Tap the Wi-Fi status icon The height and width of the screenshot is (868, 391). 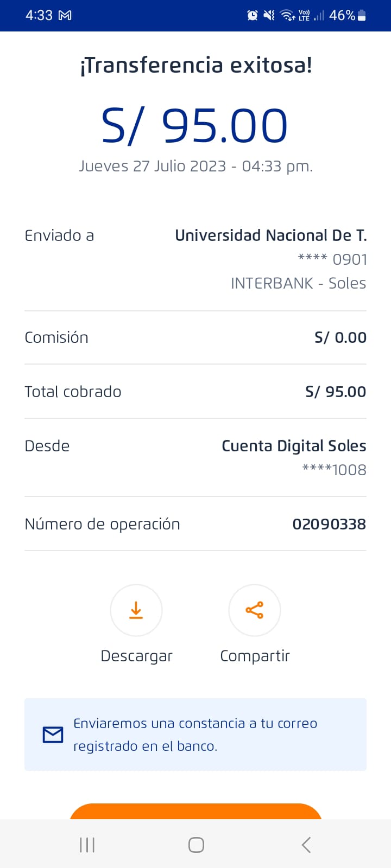pyautogui.click(x=287, y=15)
